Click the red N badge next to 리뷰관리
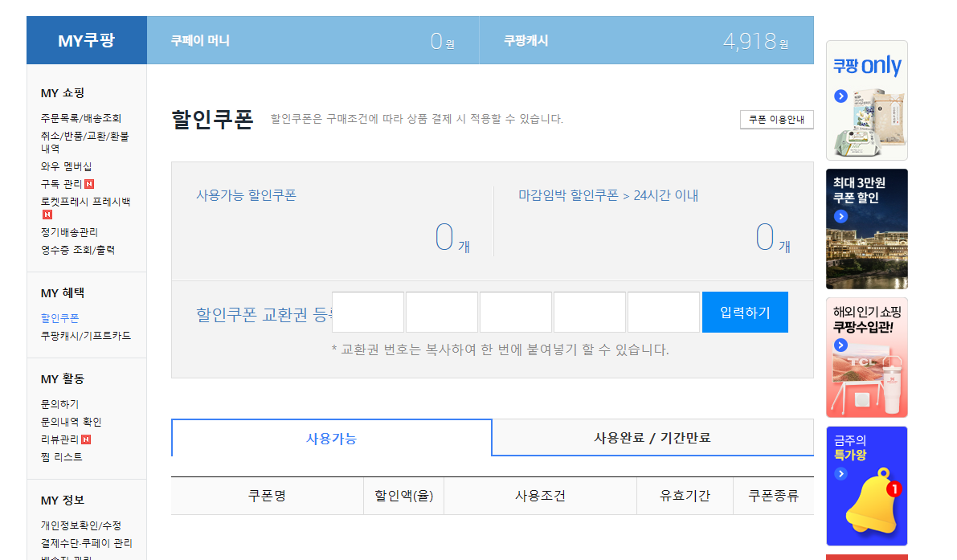Image resolution: width=957 pixels, height=560 pixels. point(86,439)
